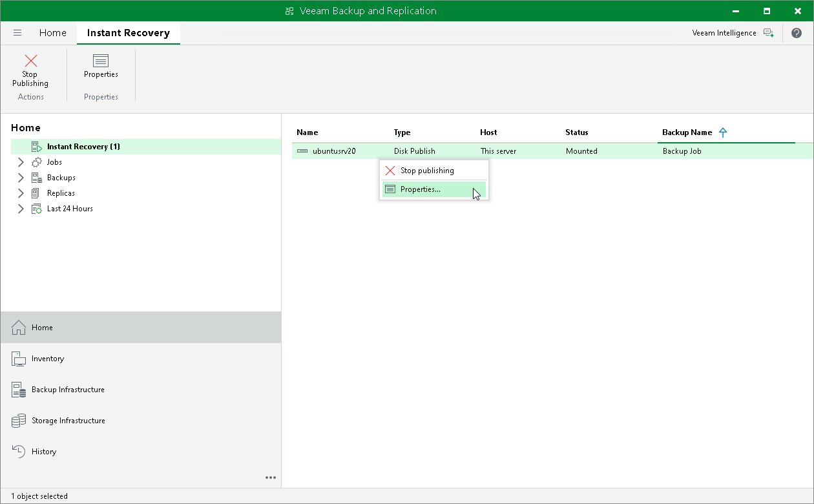Click the Storage Infrastructure disks icon
The height and width of the screenshot is (504, 814).
point(19,421)
